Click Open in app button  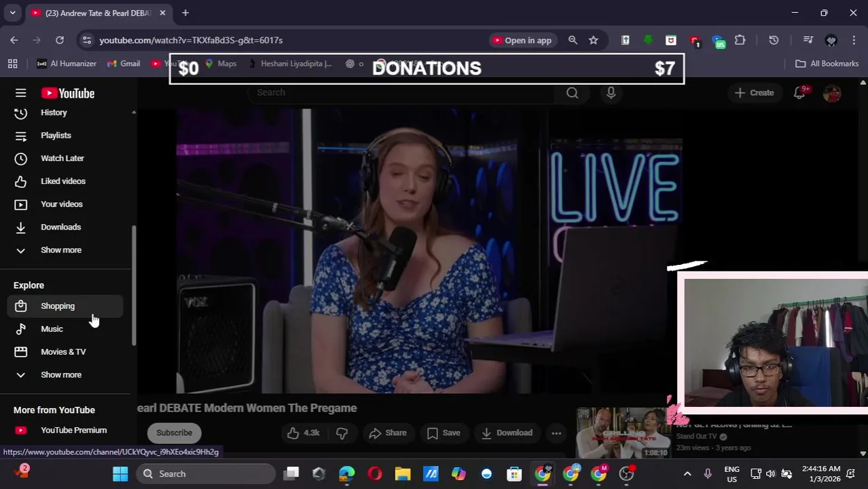click(522, 40)
